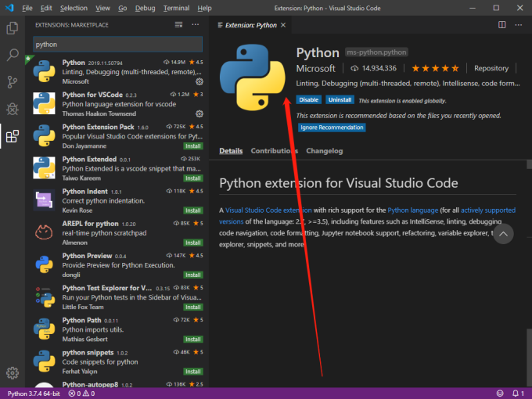Switch to the Contributions tab
532x399 pixels.
tap(274, 151)
